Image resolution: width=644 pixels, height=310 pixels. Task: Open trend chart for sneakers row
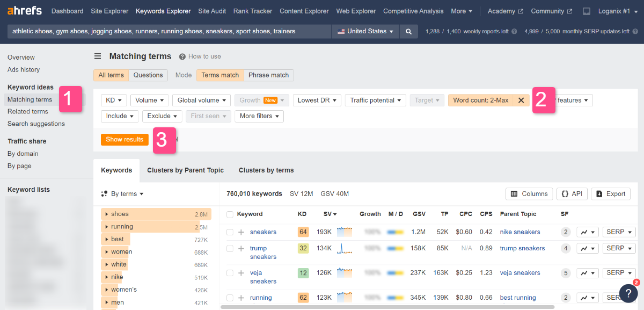click(587, 232)
